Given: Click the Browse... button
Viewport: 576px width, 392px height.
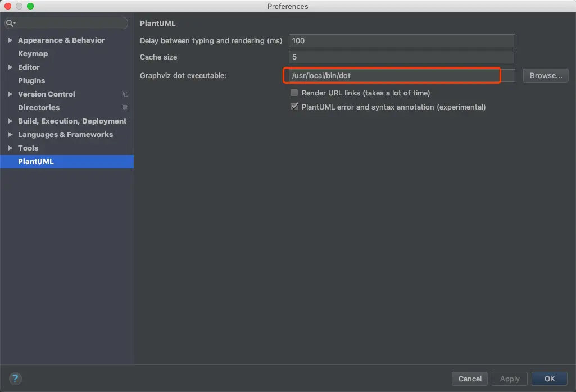Looking at the screenshot, I should [x=546, y=75].
